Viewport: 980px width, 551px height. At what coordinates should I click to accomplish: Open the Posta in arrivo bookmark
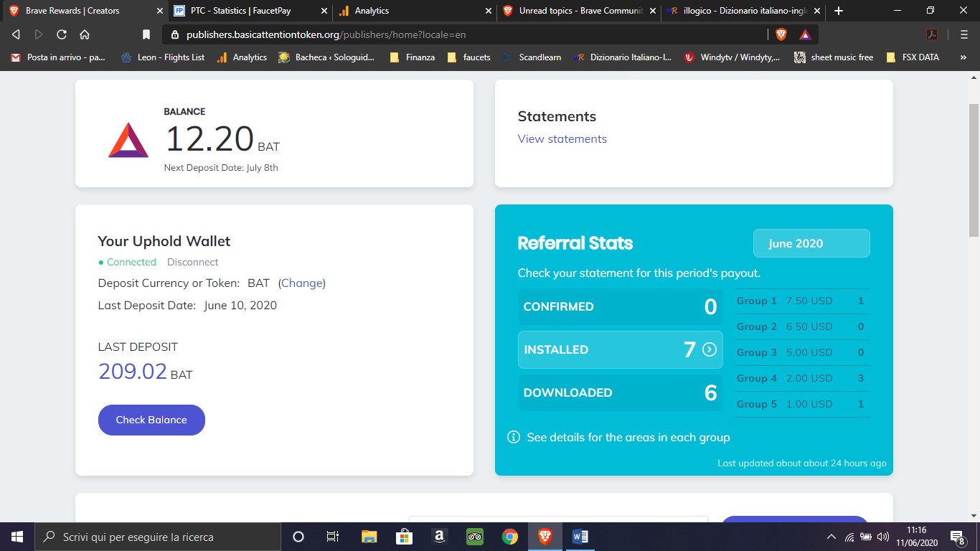point(58,57)
